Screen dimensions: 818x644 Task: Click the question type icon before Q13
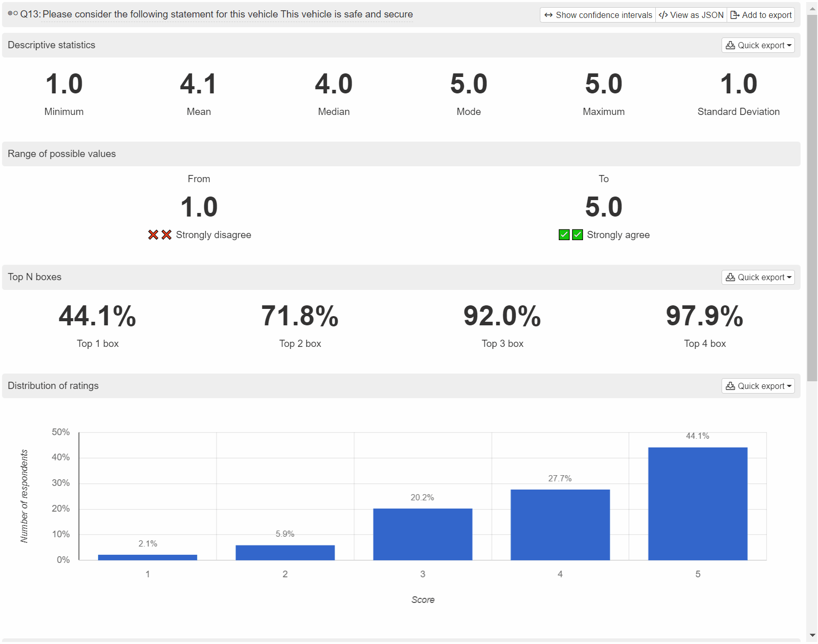pyautogui.click(x=13, y=14)
